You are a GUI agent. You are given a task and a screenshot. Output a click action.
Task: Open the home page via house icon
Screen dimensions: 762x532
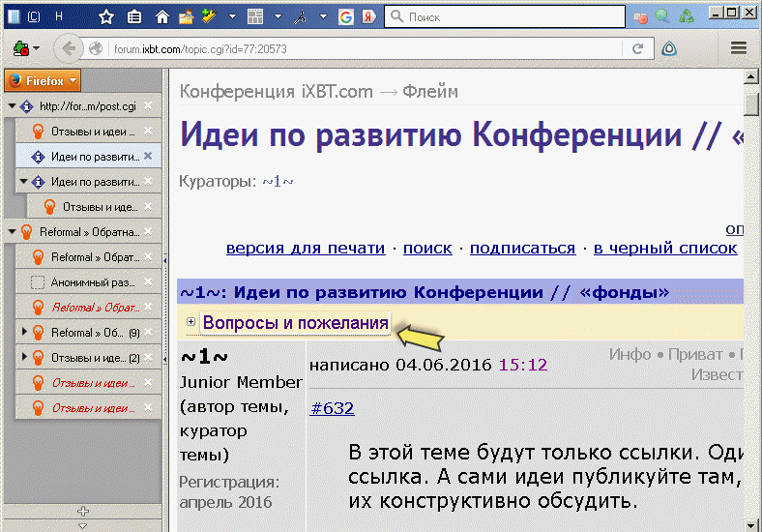point(162,17)
